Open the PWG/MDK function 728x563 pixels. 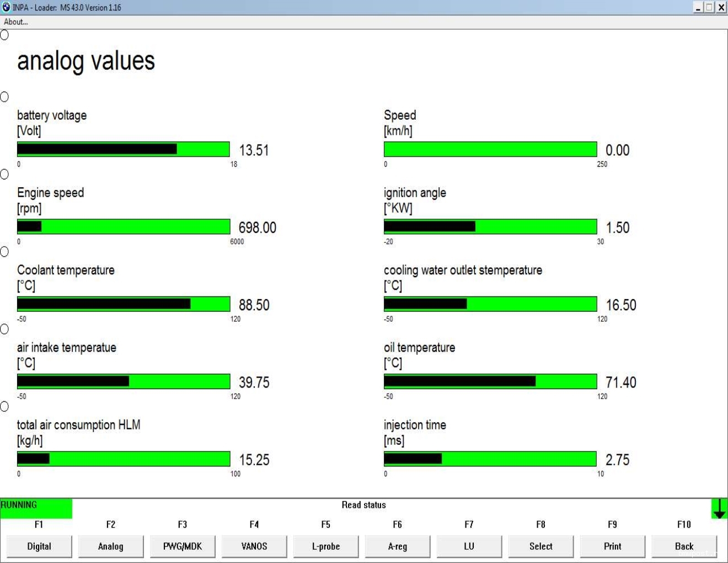(183, 546)
